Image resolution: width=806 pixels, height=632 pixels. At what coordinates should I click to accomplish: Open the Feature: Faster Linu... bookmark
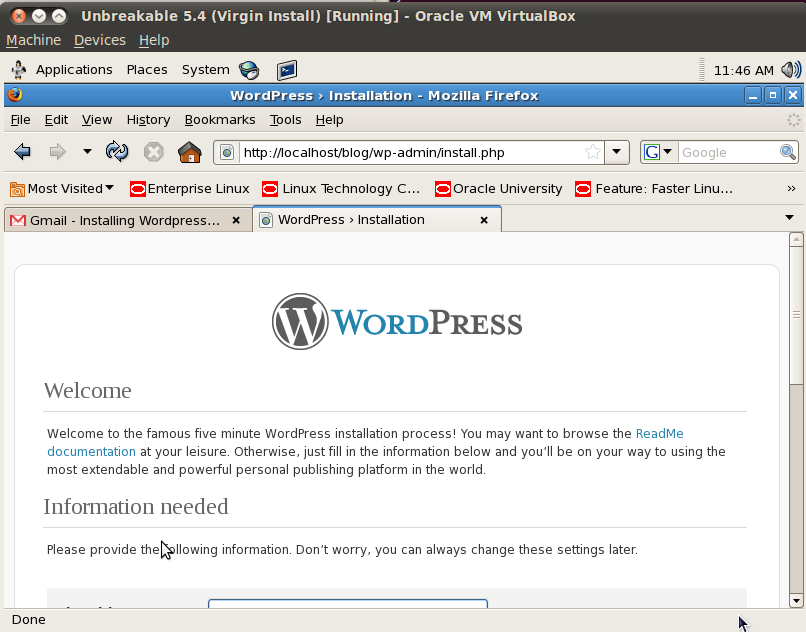click(654, 189)
